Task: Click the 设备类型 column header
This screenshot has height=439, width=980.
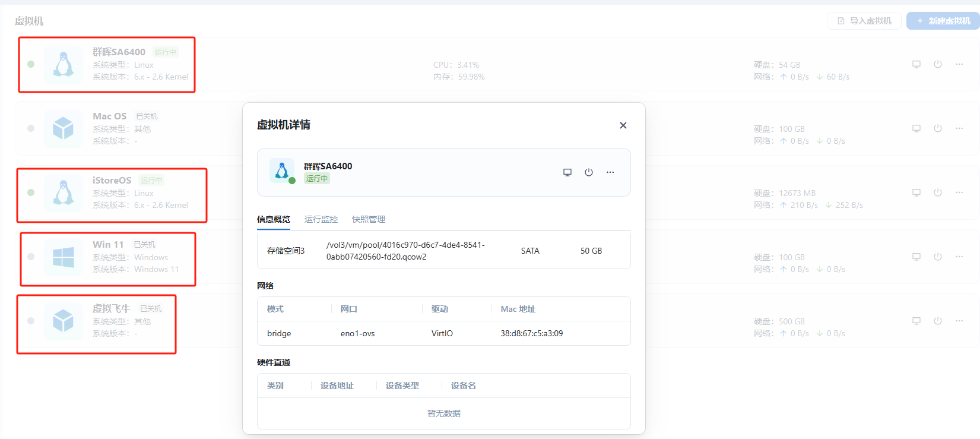Action: point(402,386)
